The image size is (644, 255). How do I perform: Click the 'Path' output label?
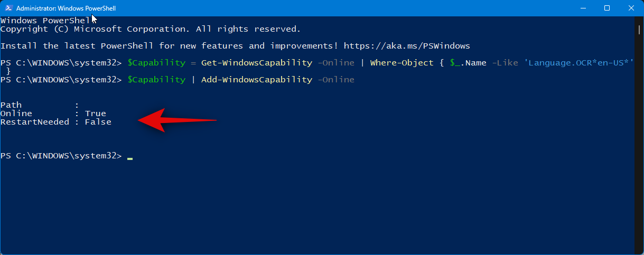click(x=11, y=105)
